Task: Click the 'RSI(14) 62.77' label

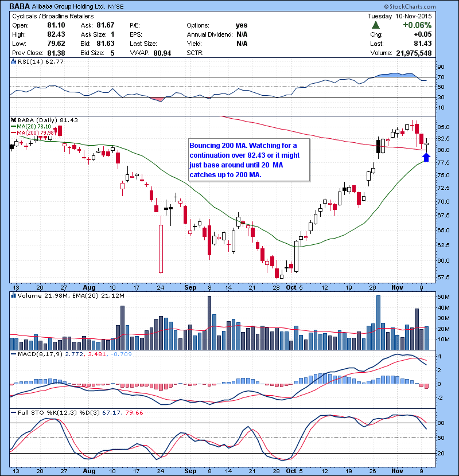Action: (41, 61)
